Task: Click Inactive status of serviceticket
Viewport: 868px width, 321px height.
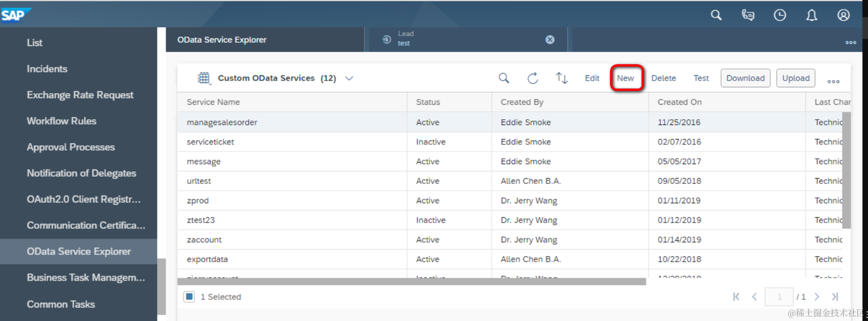Action: (x=431, y=141)
